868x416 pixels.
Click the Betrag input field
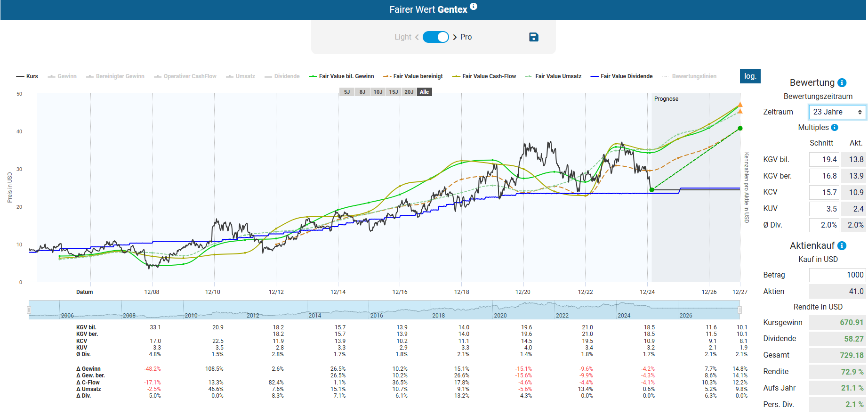(837, 275)
